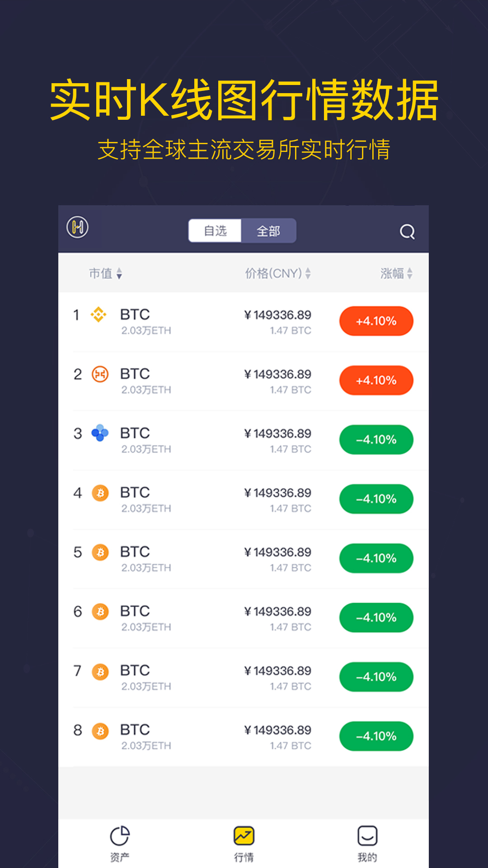Viewport: 488px width, 868px height.
Task: Switch to the 全部 all toggle
Action: (x=268, y=231)
